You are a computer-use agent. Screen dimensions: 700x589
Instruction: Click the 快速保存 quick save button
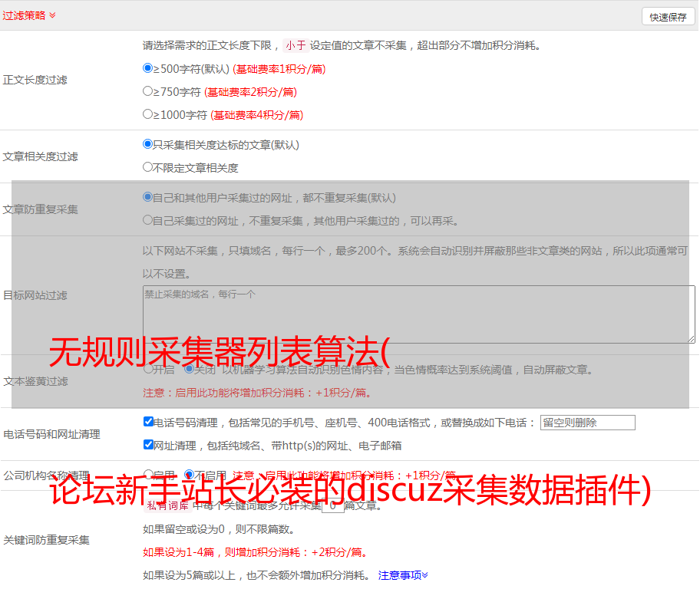[668, 16]
